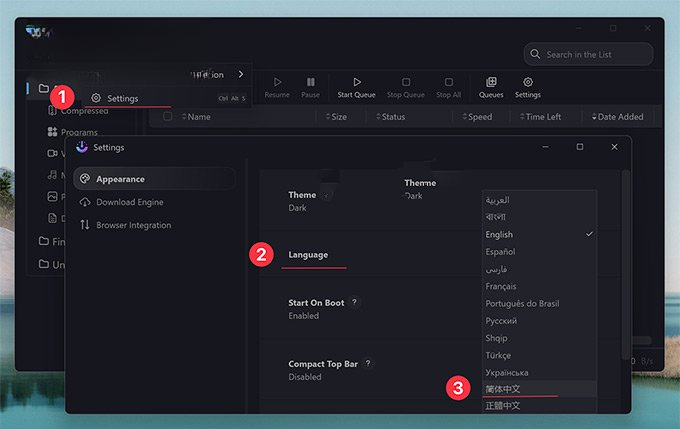Start the download queue

(x=356, y=88)
